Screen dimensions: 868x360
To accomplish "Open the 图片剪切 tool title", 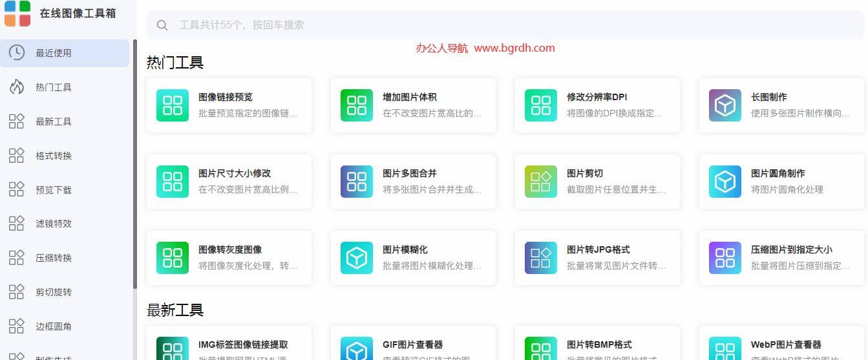I will pyautogui.click(x=585, y=173).
